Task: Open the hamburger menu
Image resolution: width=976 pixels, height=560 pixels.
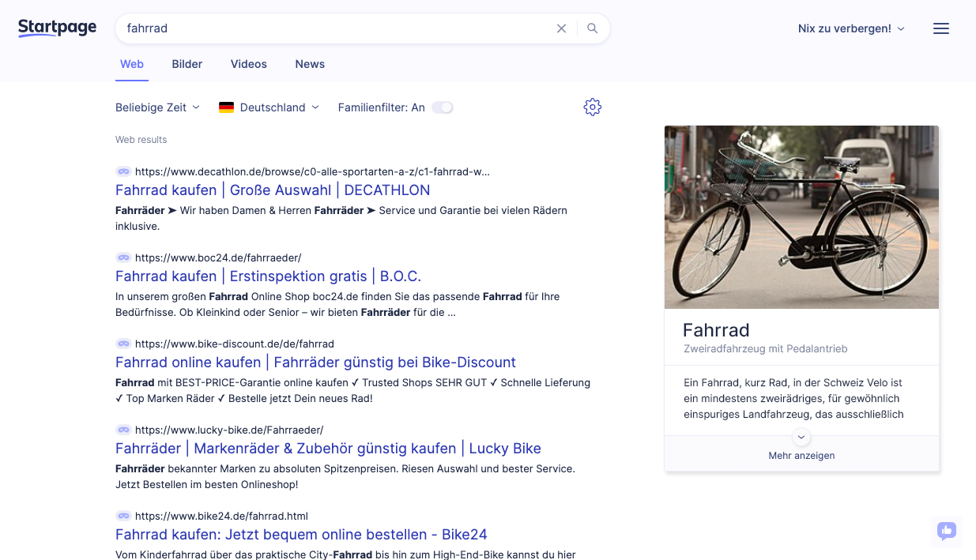Action: click(x=940, y=28)
